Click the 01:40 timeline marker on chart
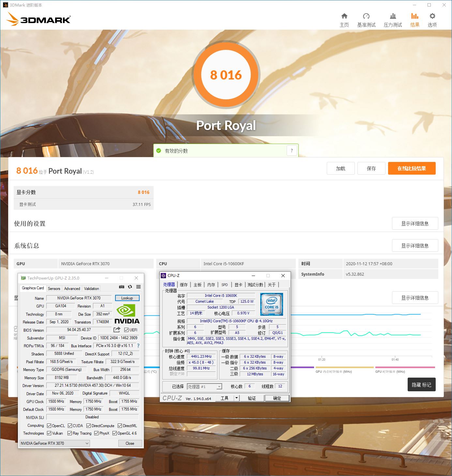Viewport: 452px width, 476px height. 395,359
